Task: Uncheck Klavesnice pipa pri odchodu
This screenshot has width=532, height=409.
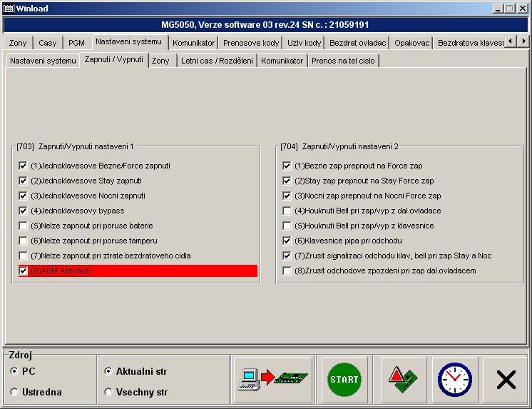Action: click(287, 241)
